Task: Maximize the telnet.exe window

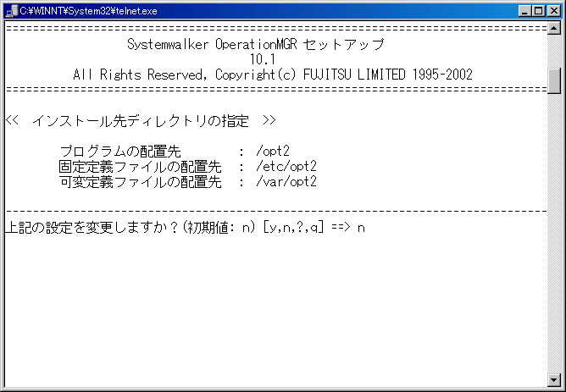Action: tap(538, 11)
